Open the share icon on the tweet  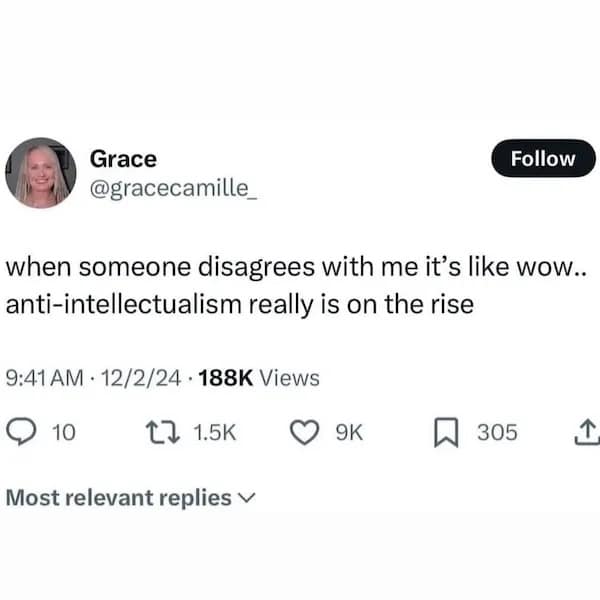(x=588, y=432)
